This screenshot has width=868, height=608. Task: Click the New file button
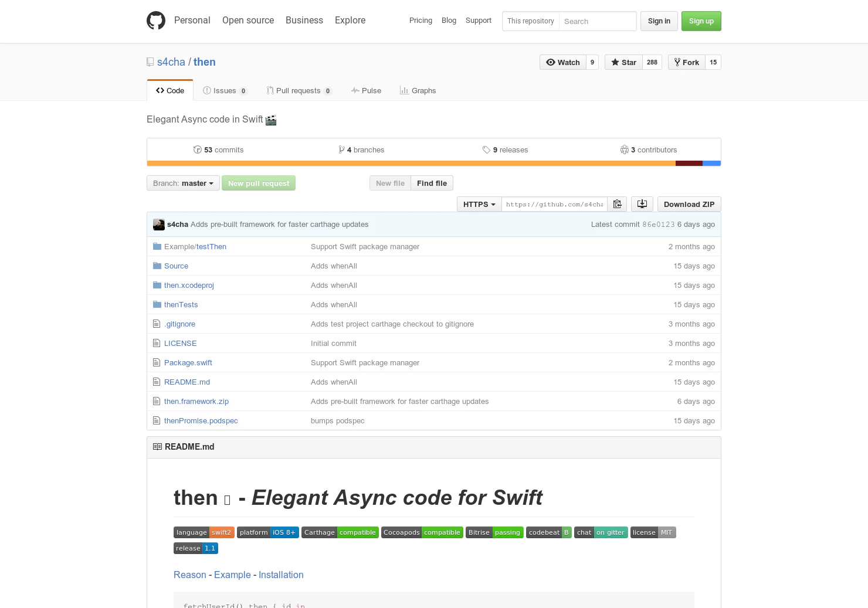390,183
